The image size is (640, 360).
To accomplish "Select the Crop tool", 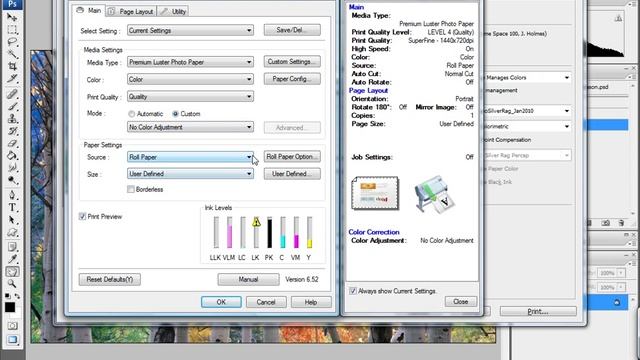I will coord(12,66).
